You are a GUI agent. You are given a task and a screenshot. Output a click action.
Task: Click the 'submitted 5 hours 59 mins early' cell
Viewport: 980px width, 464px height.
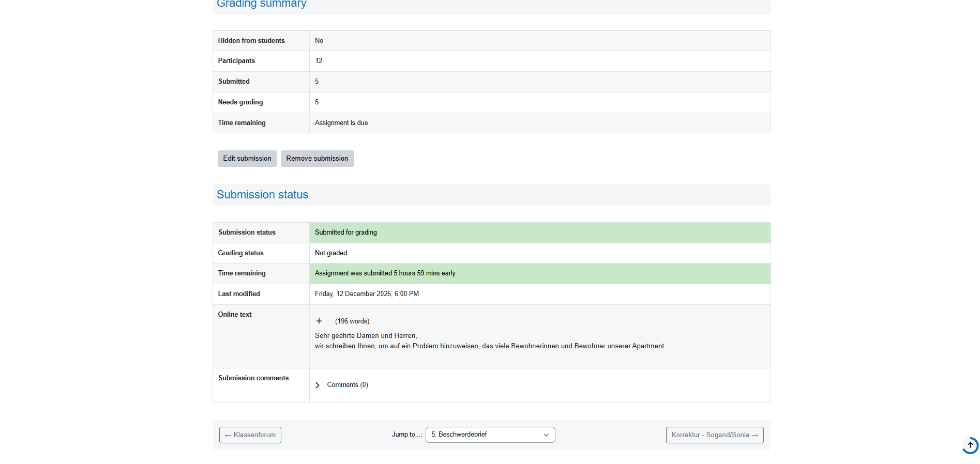(x=385, y=273)
